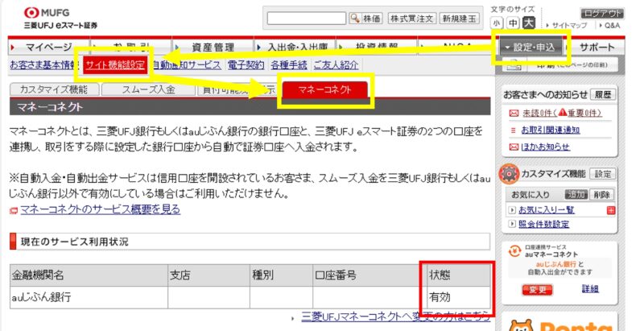Focus the stock search input field

pyautogui.click(x=307, y=18)
